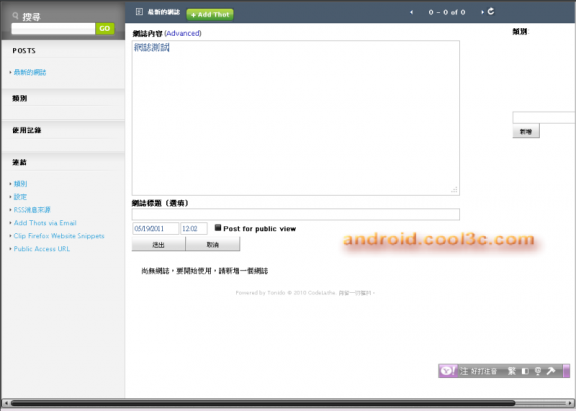Click the date field 05/19/2011
576x411 pixels.
pos(155,228)
